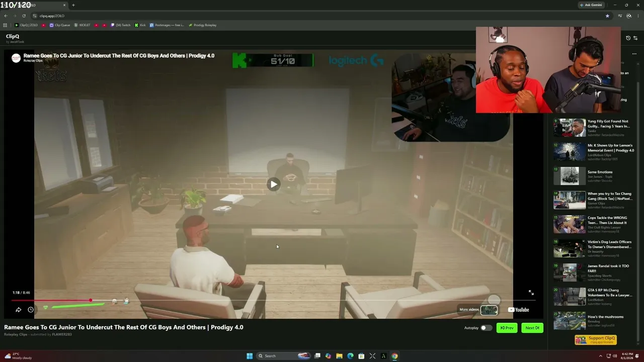
Task: Switch to Chrome on the taskbar
Action: click(x=394, y=356)
